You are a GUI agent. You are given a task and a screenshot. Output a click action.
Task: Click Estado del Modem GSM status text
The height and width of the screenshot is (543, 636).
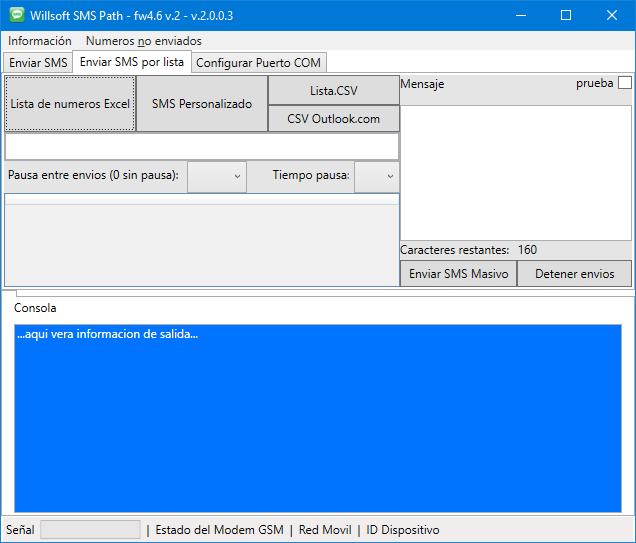coord(219,530)
